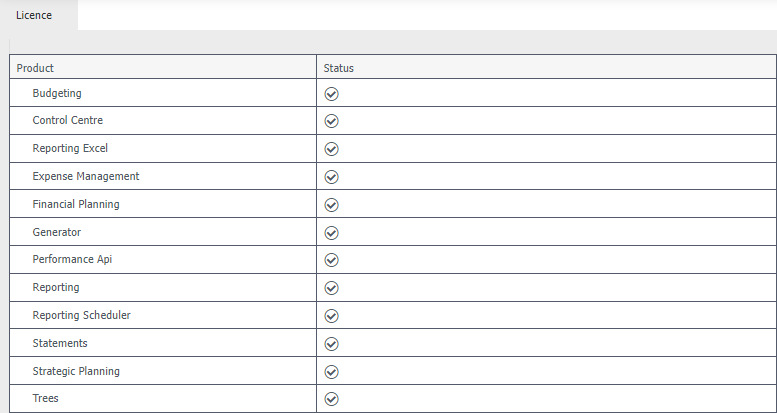Click the Statements status check icon
This screenshot has height=413, width=777.
(332, 344)
